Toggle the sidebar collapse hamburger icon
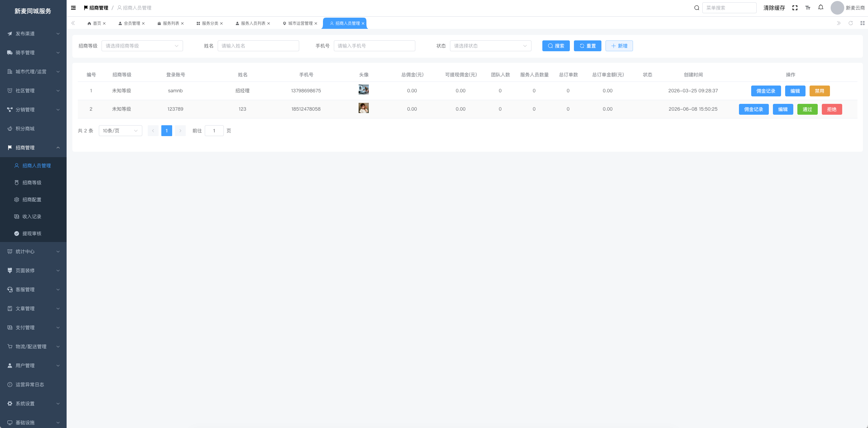 [73, 8]
